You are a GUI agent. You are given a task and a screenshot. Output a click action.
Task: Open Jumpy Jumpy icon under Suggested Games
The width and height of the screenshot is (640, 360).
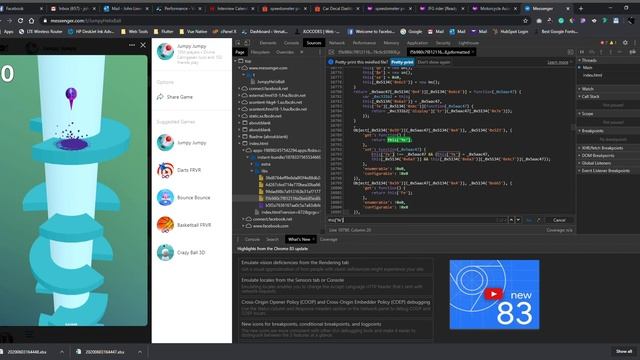(165, 142)
